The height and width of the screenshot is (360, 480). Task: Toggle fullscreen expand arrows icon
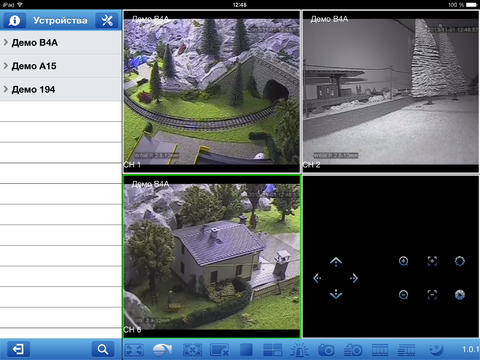[x=134, y=350]
